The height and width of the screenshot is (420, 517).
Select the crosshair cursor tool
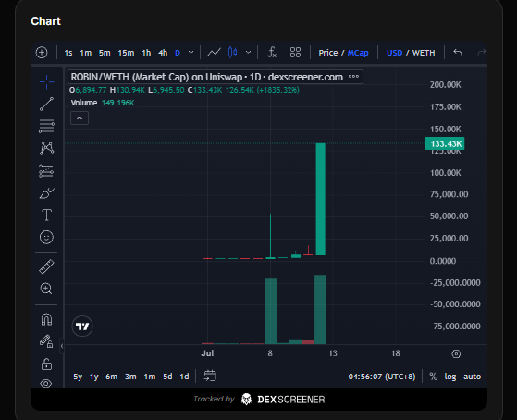[x=46, y=81]
